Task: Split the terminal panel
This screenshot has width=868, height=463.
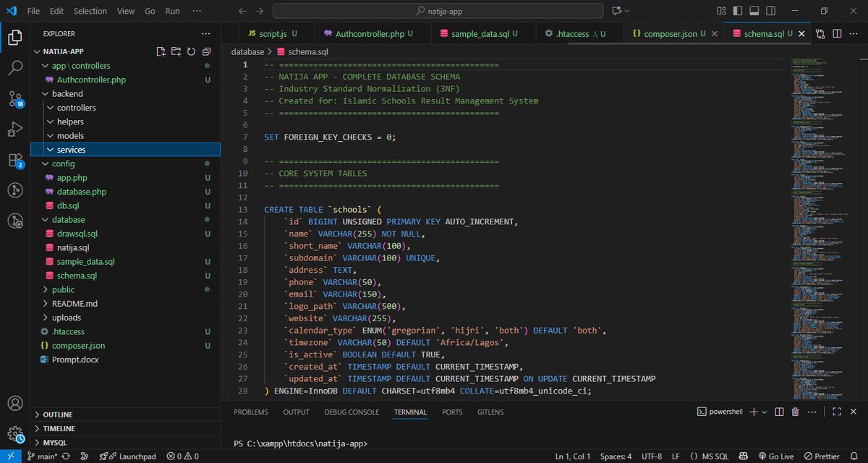Action: click(778, 412)
